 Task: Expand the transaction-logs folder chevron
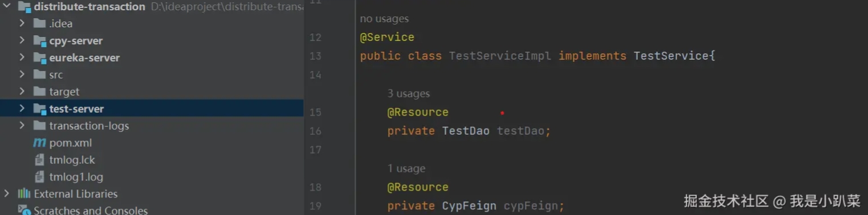pyautogui.click(x=22, y=126)
